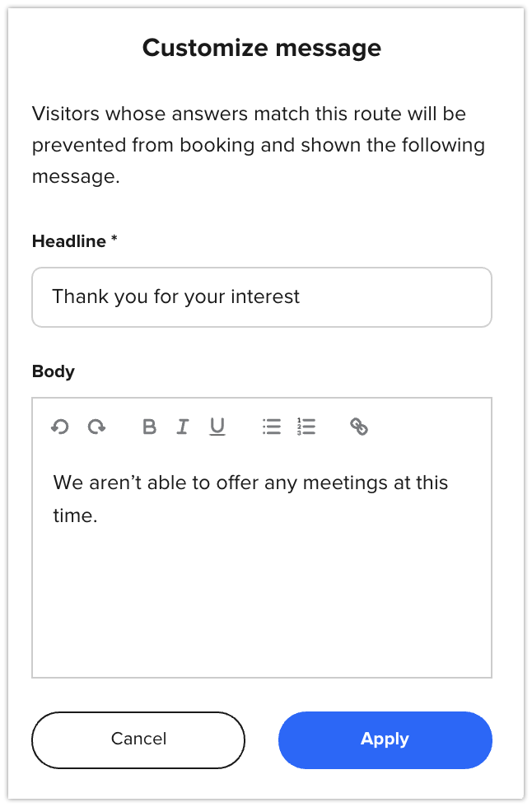The image size is (532, 807).
Task: Click the Body field label
Action: [54, 371]
